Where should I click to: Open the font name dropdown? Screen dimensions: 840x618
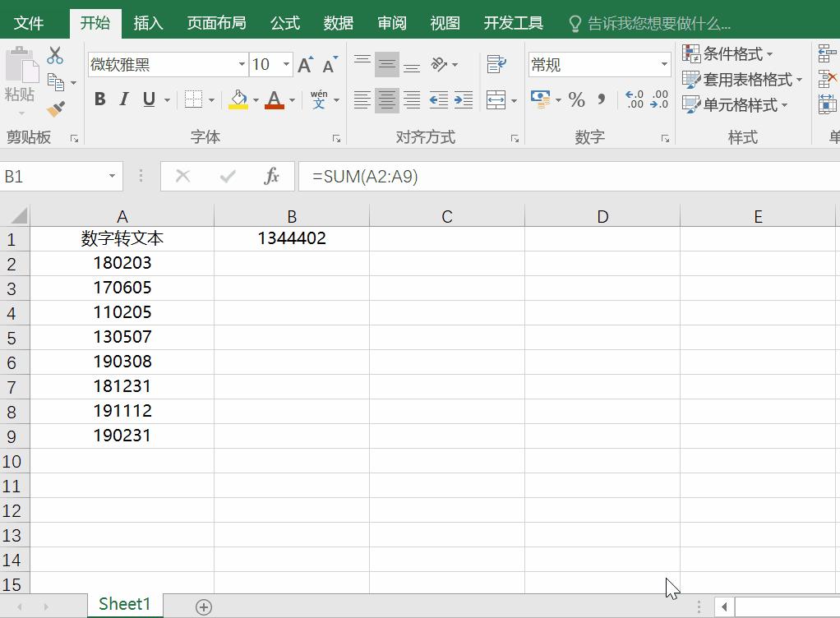click(242, 64)
